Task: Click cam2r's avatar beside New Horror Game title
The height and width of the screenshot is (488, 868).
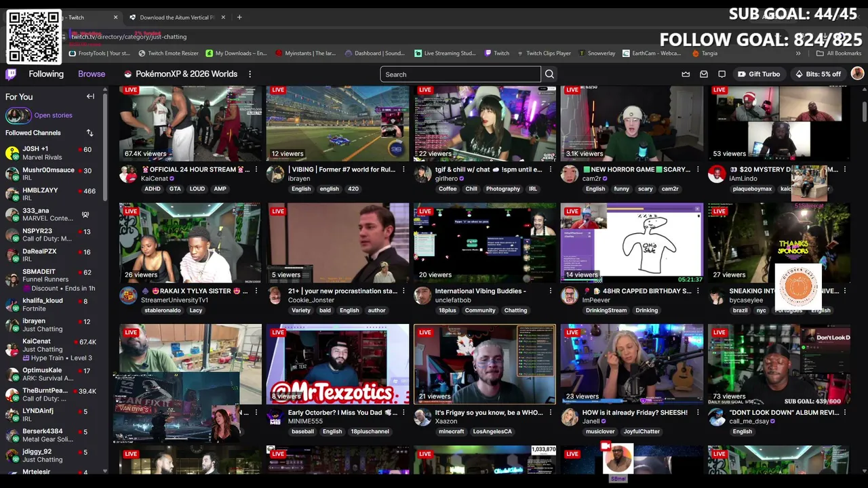Action: pyautogui.click(x=570, y=174)
